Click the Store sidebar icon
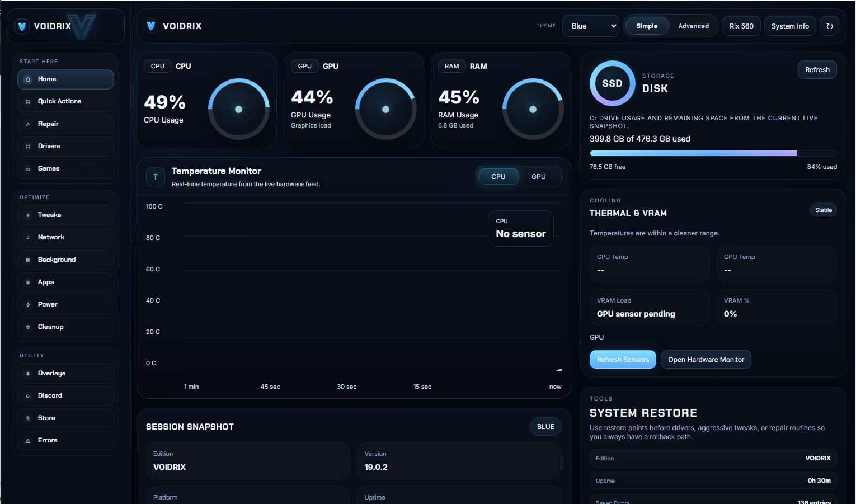 [x=28, y=418]
